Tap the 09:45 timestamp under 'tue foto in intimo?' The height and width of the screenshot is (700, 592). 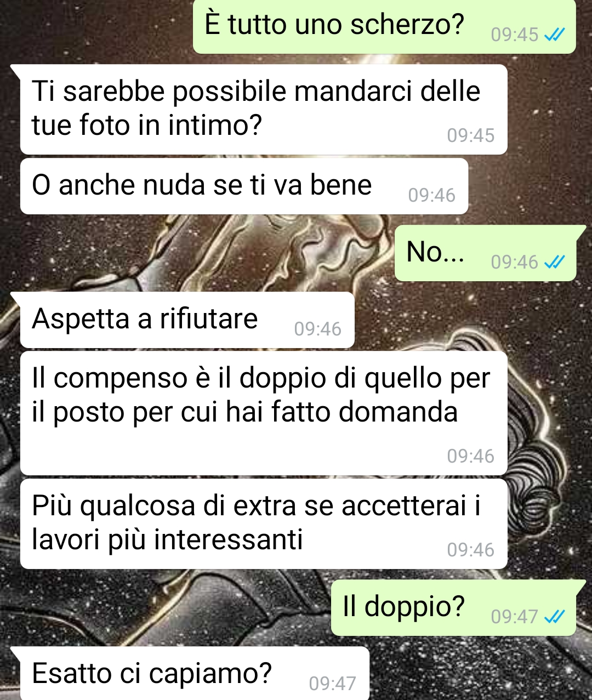coord(471,135)
